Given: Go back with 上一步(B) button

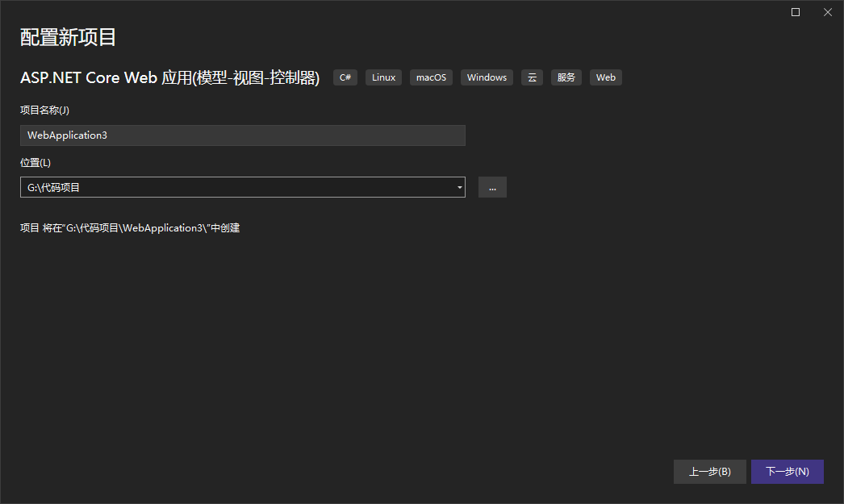Looking at the screenshot, I should (709, 472).
